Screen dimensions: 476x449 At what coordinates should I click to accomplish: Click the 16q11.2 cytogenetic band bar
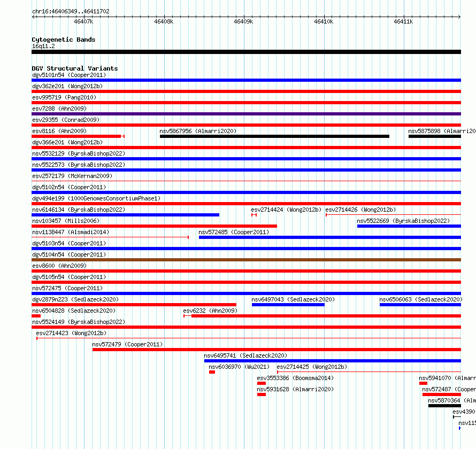pos(246,52)
